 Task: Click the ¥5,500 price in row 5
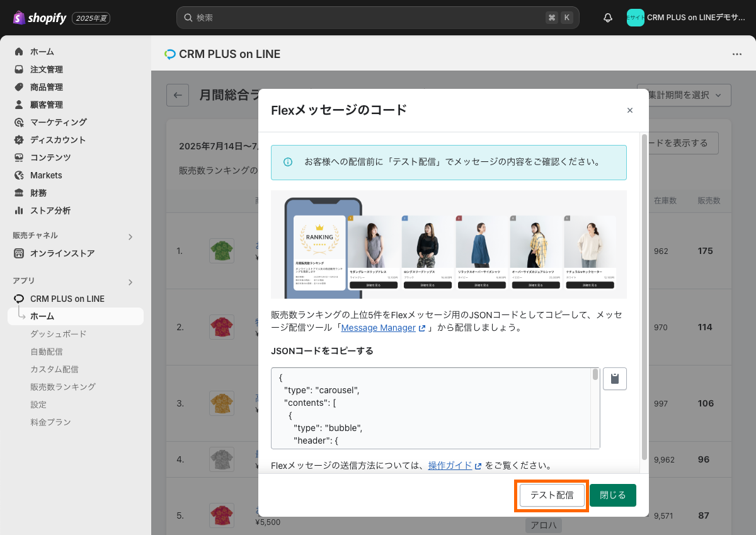[x=268, y=522]
